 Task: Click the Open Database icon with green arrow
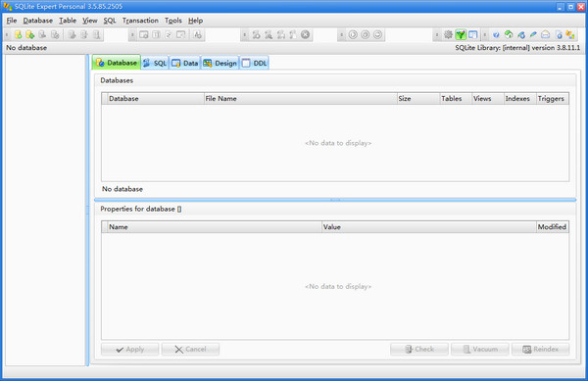click(30, 35)
